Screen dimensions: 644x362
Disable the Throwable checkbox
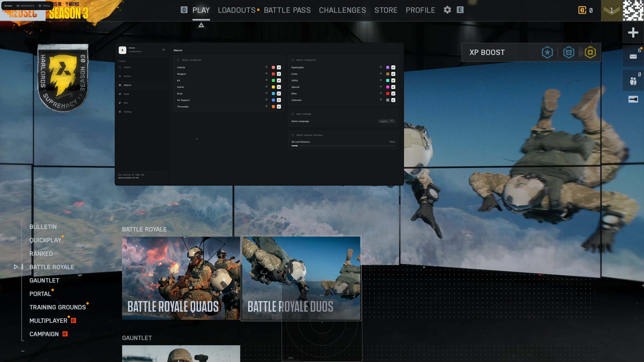click(x=279, y=107)
